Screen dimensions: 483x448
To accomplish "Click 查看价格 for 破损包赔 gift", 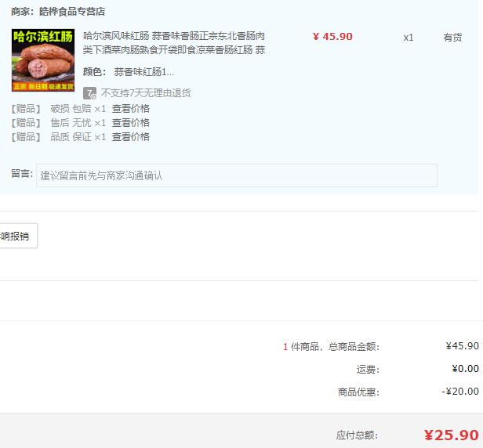I will 131,109.
